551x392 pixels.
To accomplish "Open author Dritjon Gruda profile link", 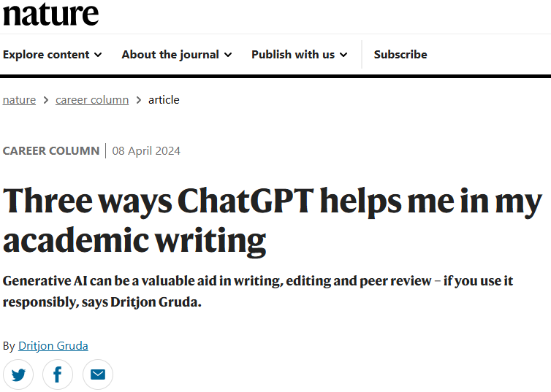I will [x=53, y=346].
